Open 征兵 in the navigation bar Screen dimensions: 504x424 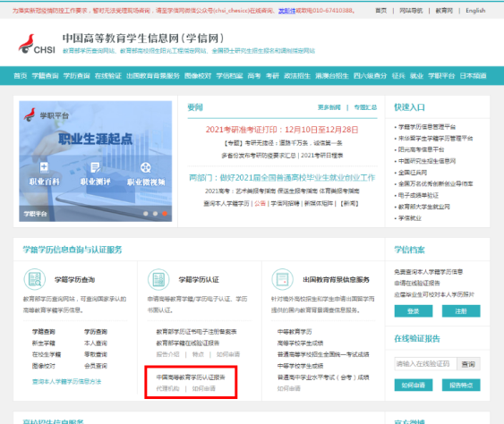pos(398,76)
